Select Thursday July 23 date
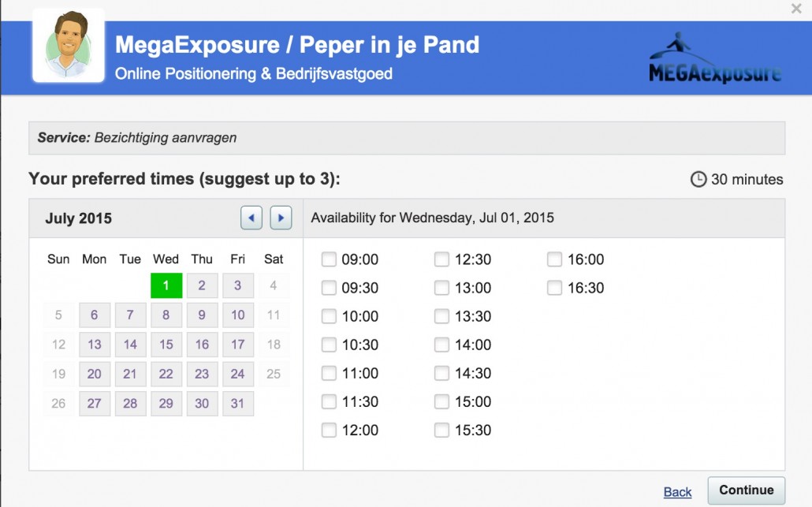This screenshot has height=507, width=812. click(202, 374)
